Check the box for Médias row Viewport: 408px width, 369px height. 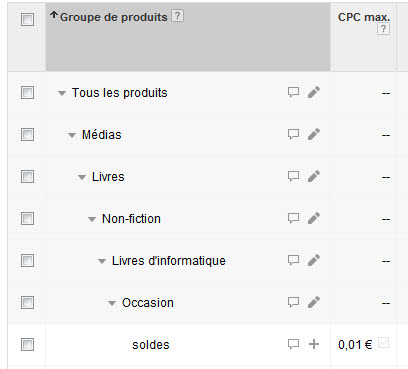tap(27, 135)
